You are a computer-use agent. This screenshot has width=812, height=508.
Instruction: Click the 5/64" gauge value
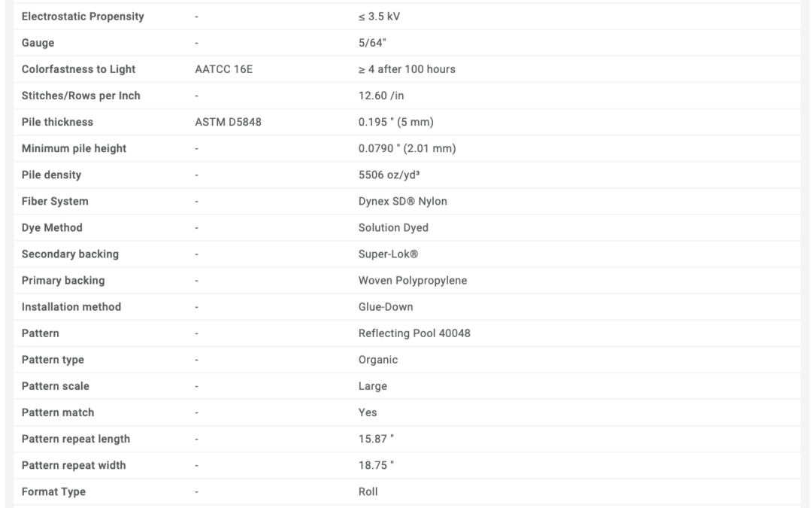point(372,43)
